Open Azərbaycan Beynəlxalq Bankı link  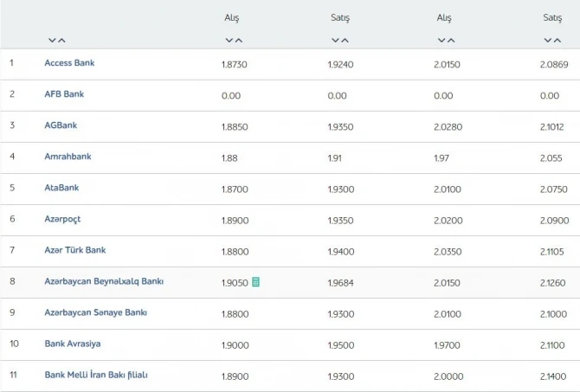[104, 281]
